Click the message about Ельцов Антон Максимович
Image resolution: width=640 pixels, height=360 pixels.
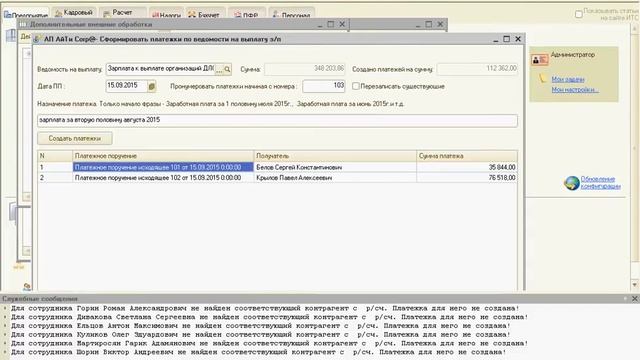(260, 326)
